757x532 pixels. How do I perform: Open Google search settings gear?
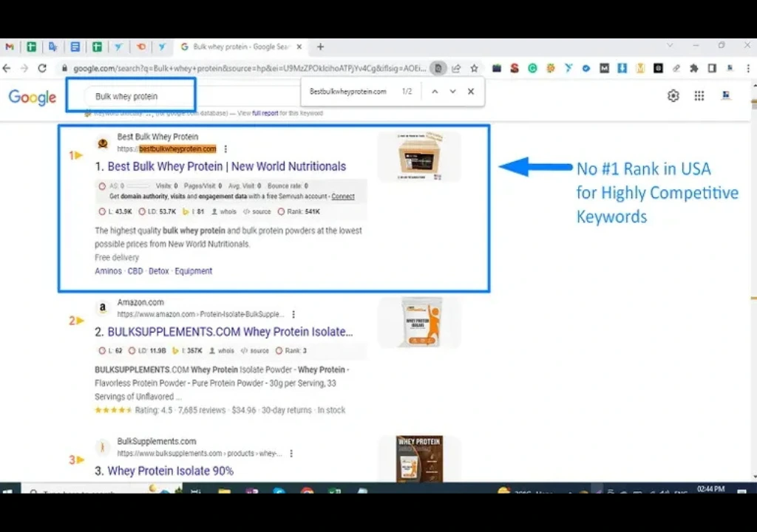click(673, 95)
